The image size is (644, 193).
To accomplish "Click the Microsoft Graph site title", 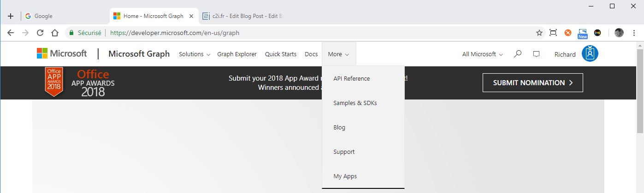I will point(139,54).
